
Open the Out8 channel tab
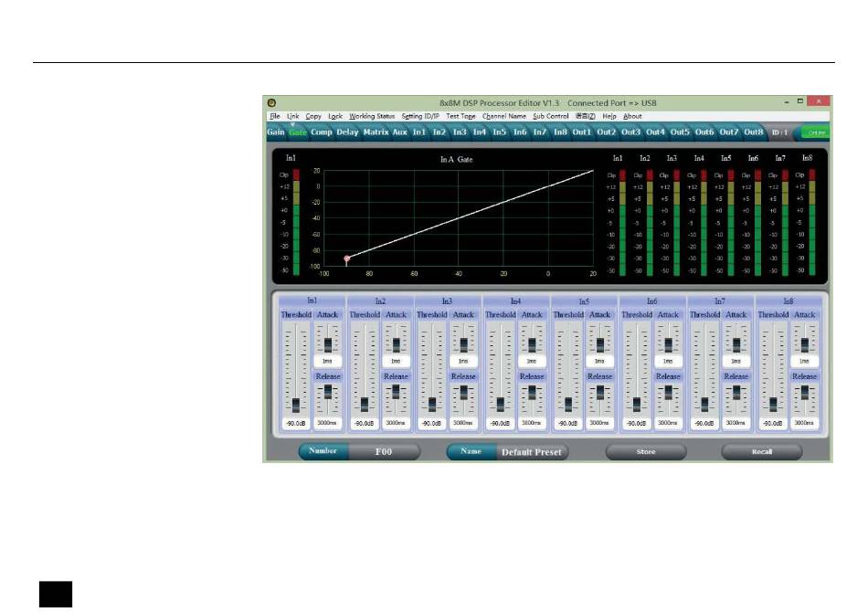pyautogui.click(x=754, y=132)
